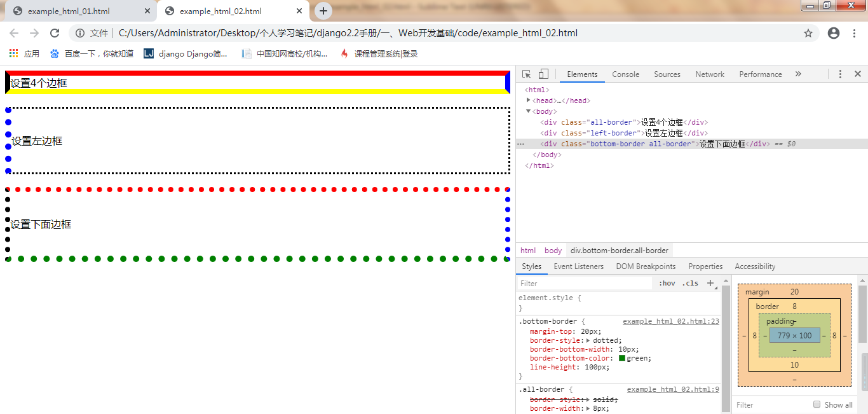Click the margin value 20 in box model
This screenshot has height=414, width=868.
click(794, 292)
